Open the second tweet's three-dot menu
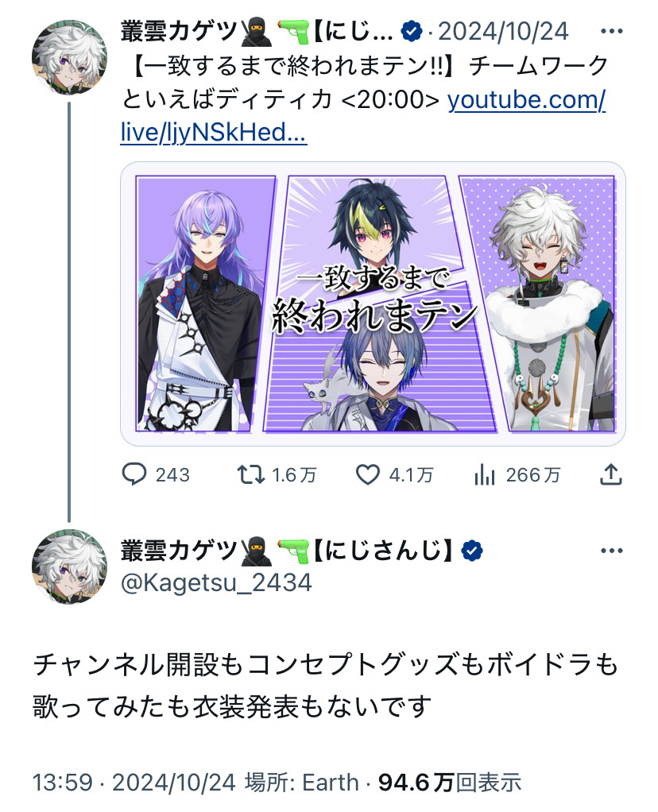This screenshot has width=658, height=812. point(611,550)
